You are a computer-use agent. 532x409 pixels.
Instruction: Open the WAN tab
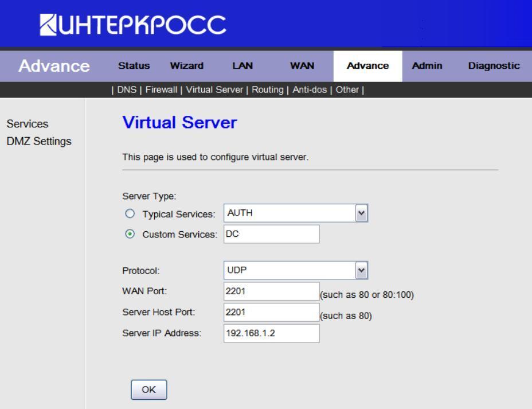click(x=302, y=66)
